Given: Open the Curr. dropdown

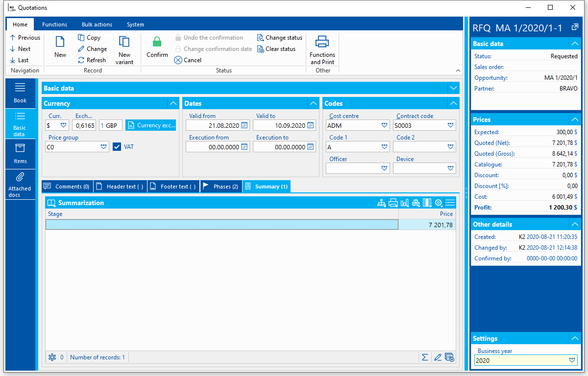Looking at the screenshot, I should pyautogui.click(x=63, y=125).
